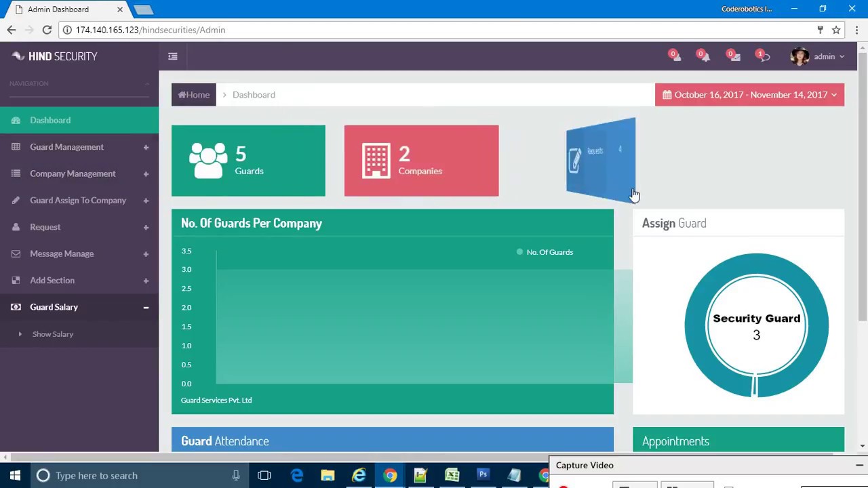
Task: Click the Company Management list icon
Action: [16, 174]
